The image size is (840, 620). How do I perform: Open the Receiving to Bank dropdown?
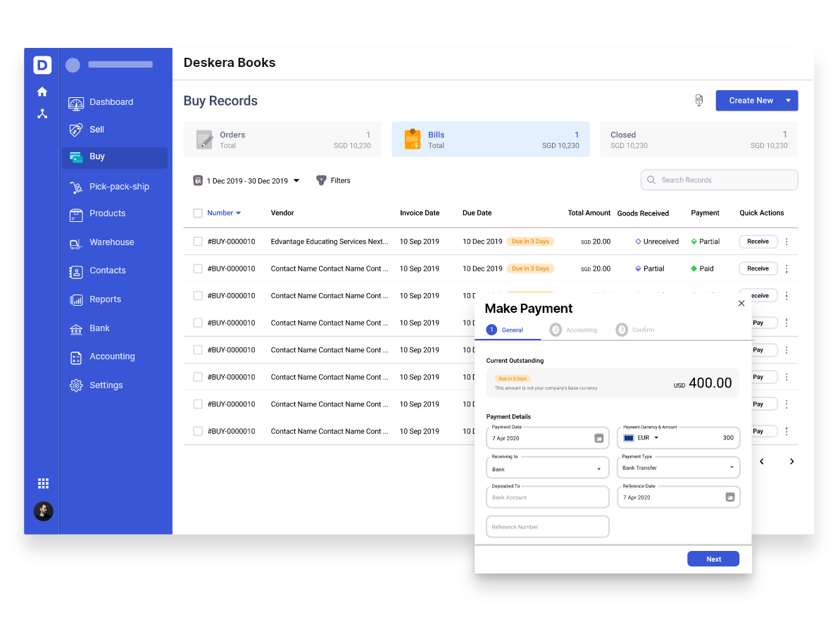[548, 468]
